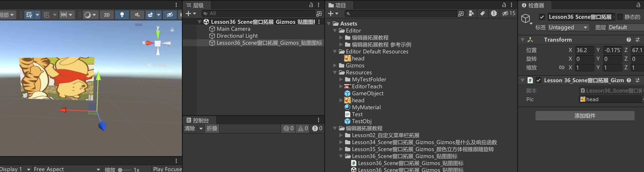
Task: Click the Add Component button
Action: 585,116
